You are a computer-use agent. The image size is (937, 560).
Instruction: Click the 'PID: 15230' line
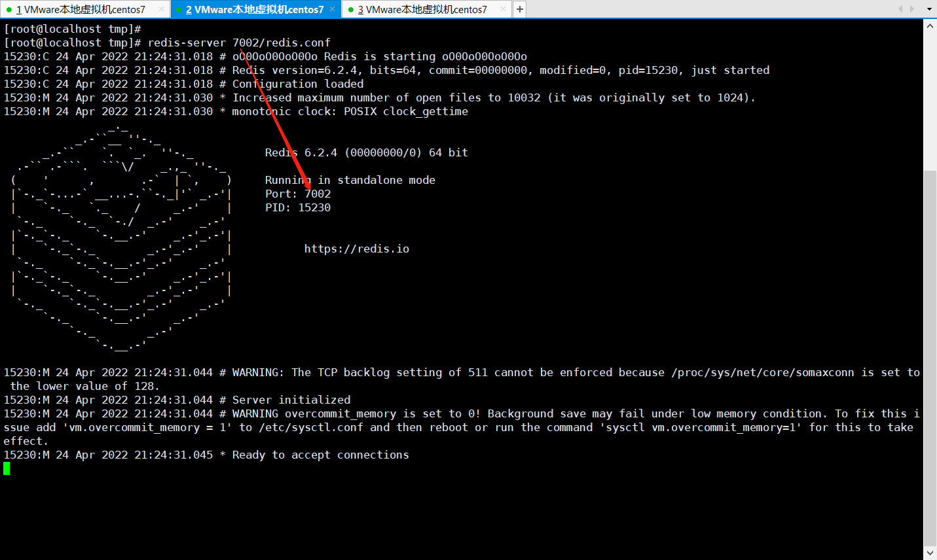click(x=298, y=207)
